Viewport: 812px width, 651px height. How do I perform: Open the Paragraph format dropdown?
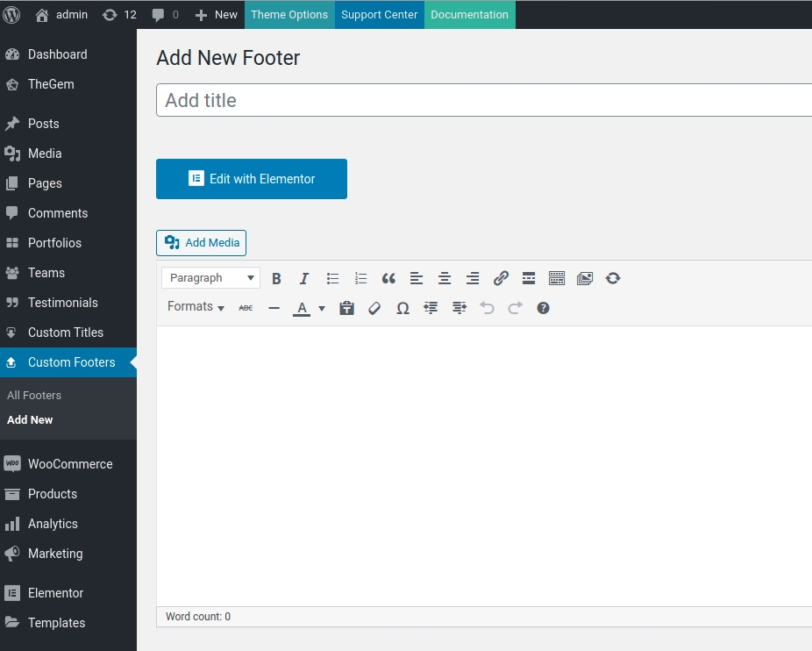(x=210, y=278)
